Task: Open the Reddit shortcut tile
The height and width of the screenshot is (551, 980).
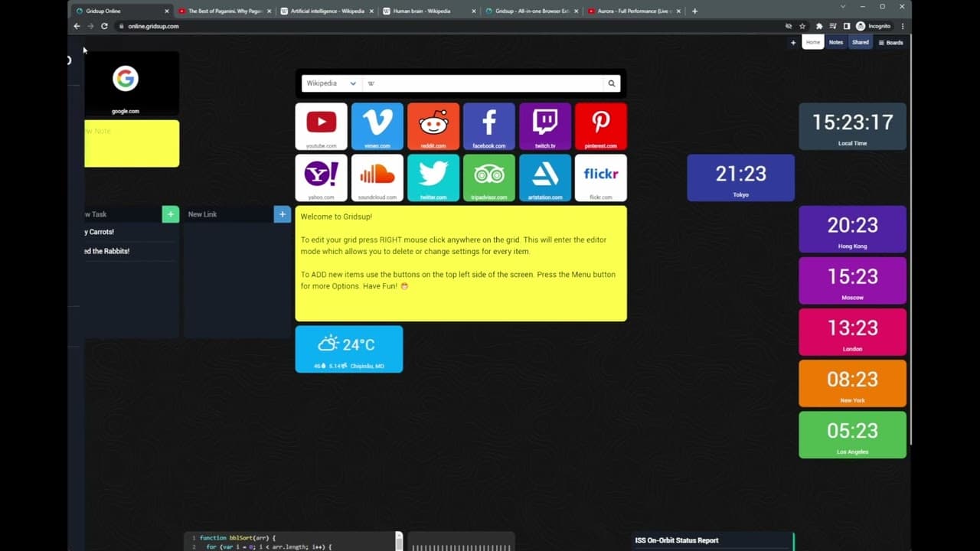Action: [433, 126]
